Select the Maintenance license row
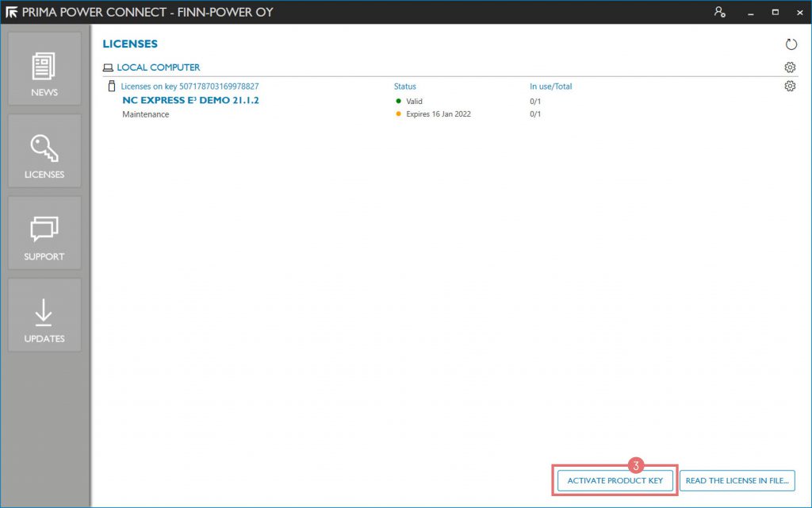Viewport: 812px width, 508px height. point(145,114)
